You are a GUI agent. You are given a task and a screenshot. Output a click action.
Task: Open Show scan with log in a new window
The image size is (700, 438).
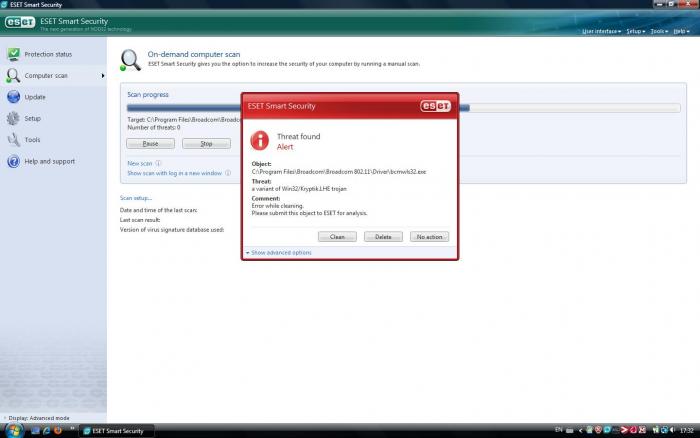(175, 173)
